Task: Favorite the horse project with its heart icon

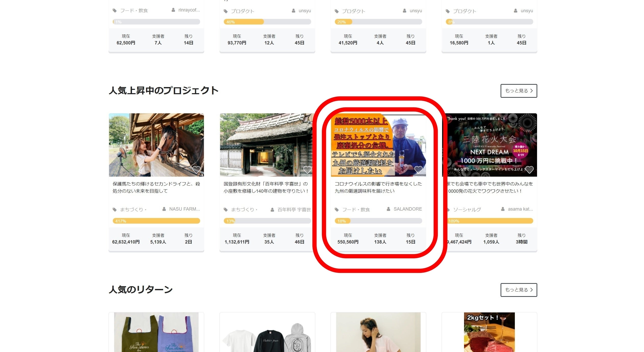Action: [x=196, y=170]
